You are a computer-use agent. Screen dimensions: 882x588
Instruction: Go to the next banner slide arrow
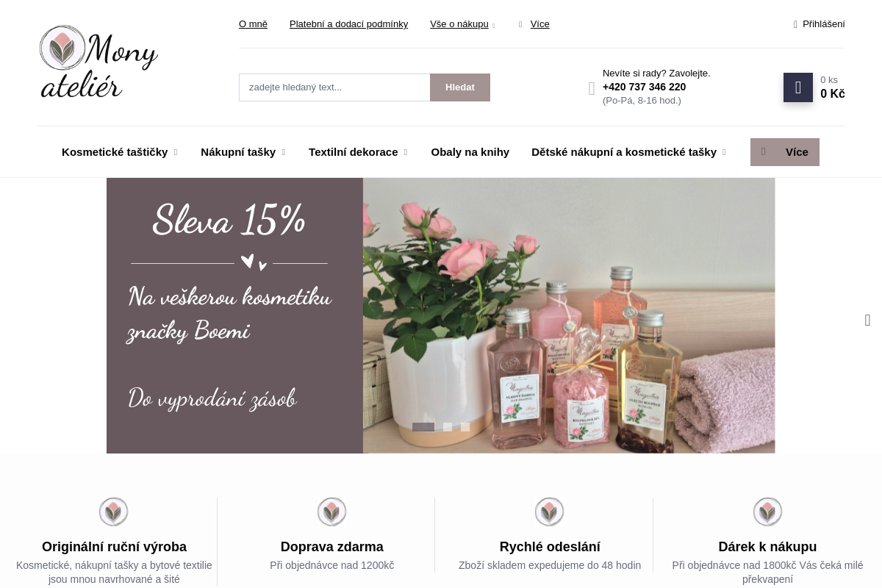pyautogui.click(x=867, y=320)
